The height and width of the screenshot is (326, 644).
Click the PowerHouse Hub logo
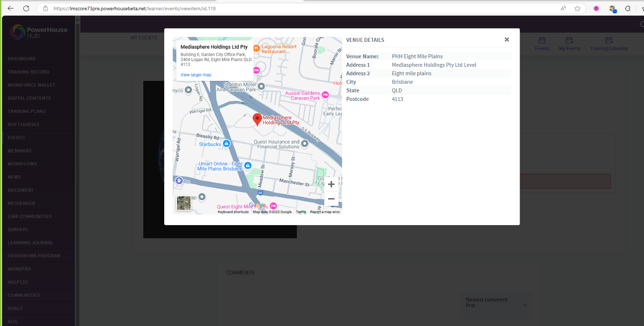(x=39, y=32)
